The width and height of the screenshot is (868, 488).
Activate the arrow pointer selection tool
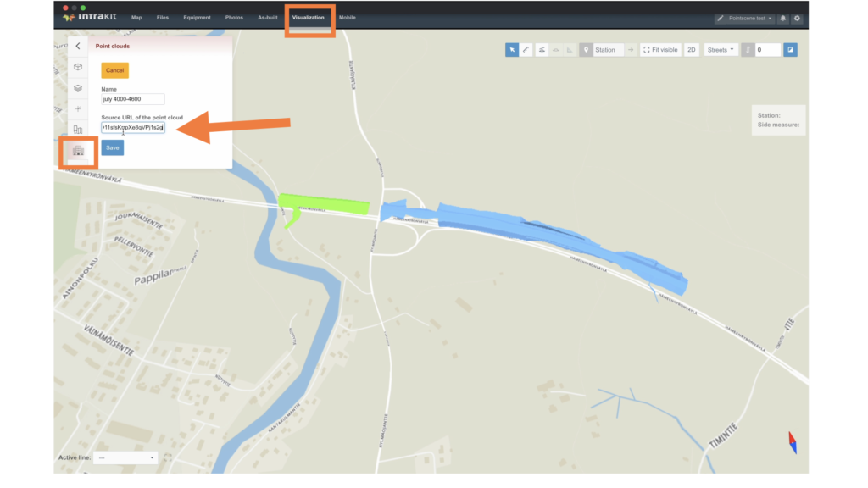coord(512,50)
